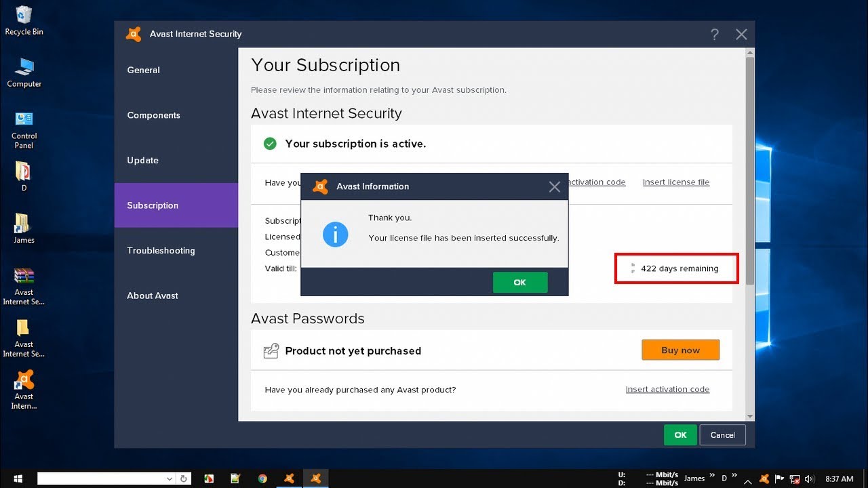Click the green checkmark beside subscription status
Viewport: 868px width, 488px height.
tap(269, 143)
